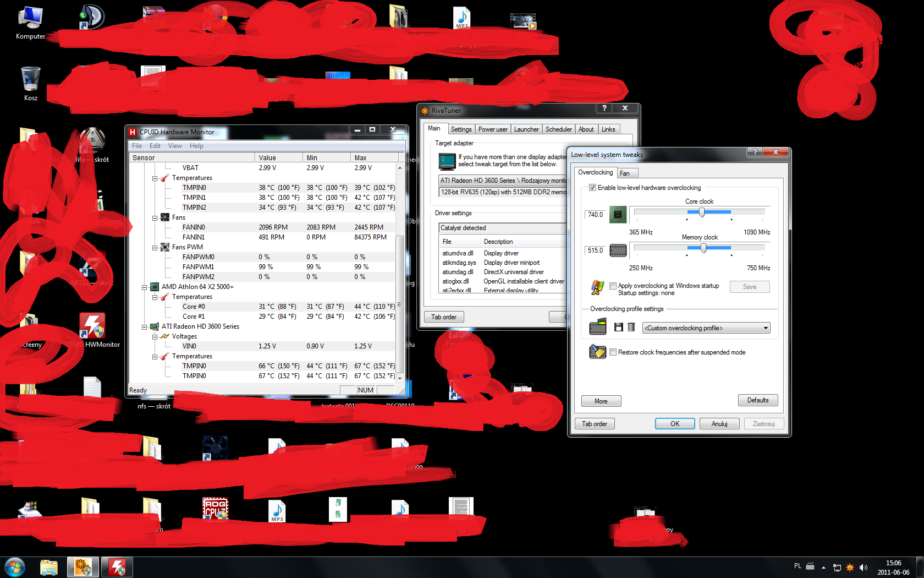Collapse the AMD Athlon 64 X2 5000+ node

[x=145, y=287]
